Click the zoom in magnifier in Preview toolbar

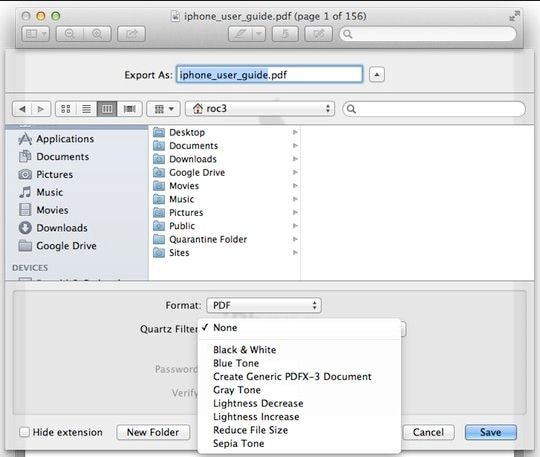tap(97, 34)
